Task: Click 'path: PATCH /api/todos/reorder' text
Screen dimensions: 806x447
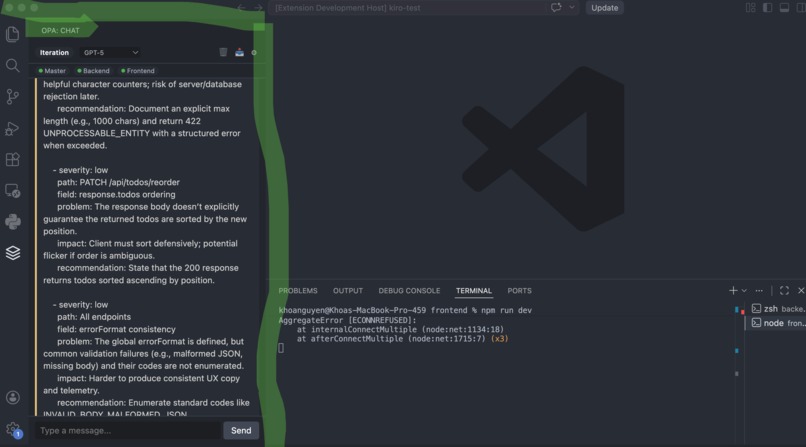Action: click(x=118, y=182)
